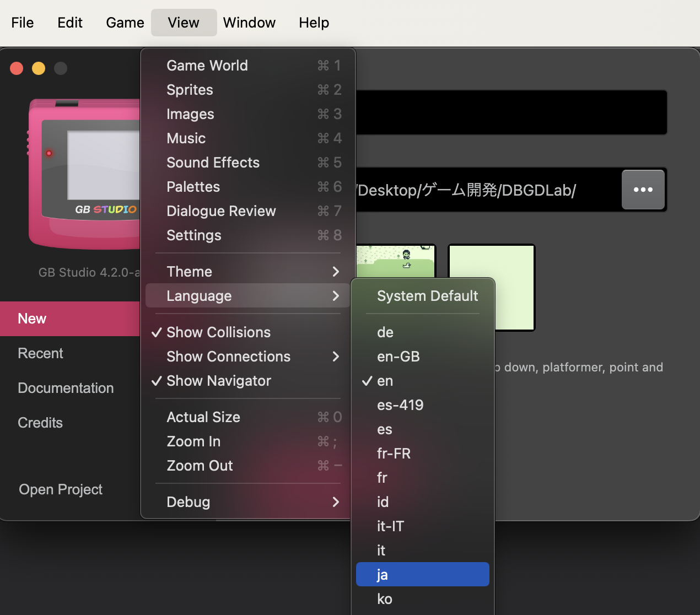
Task: Choose Actual Size zoom
Action: tap(248, 417)
